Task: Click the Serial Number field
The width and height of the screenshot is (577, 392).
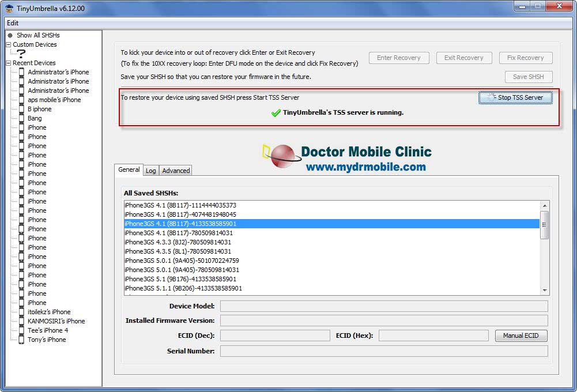Action: click(384, 351)
